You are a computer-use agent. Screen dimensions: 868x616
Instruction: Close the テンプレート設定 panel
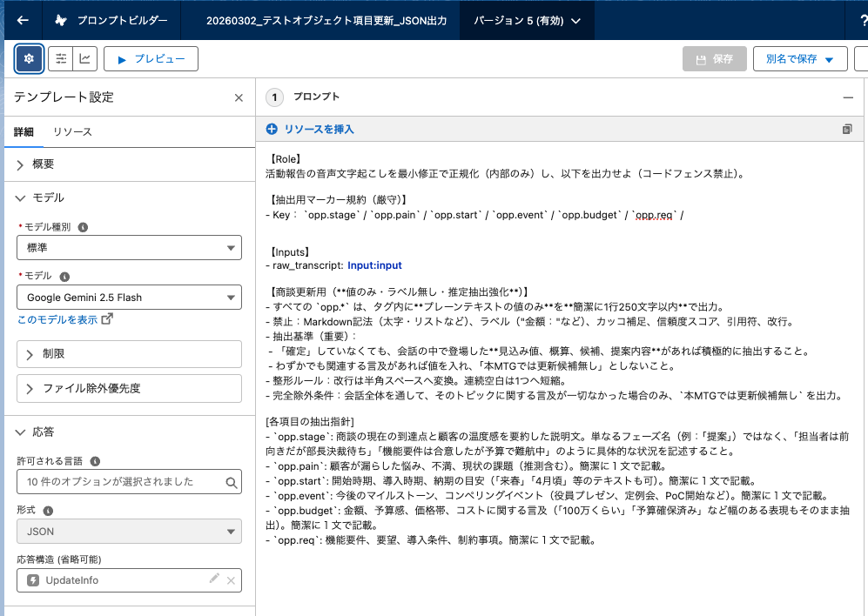coord(239,97)
